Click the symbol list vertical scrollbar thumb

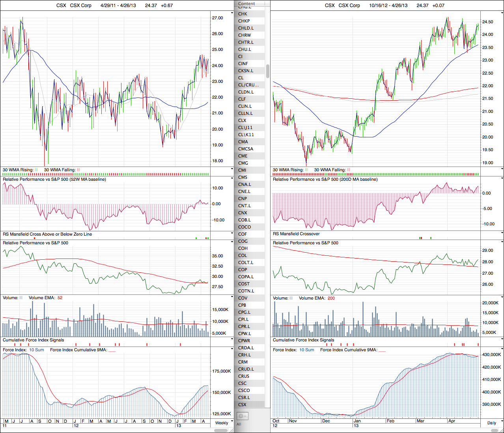coord(268,71)
